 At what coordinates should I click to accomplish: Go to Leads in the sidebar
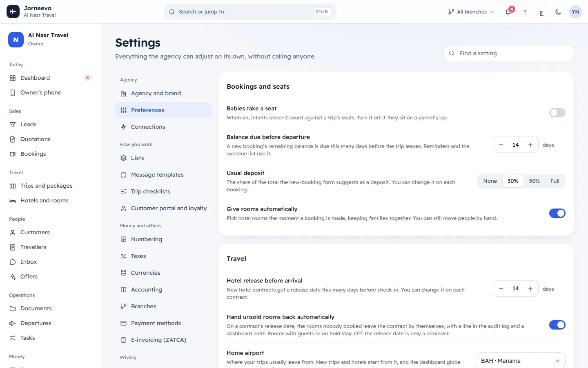pos(50,124)
